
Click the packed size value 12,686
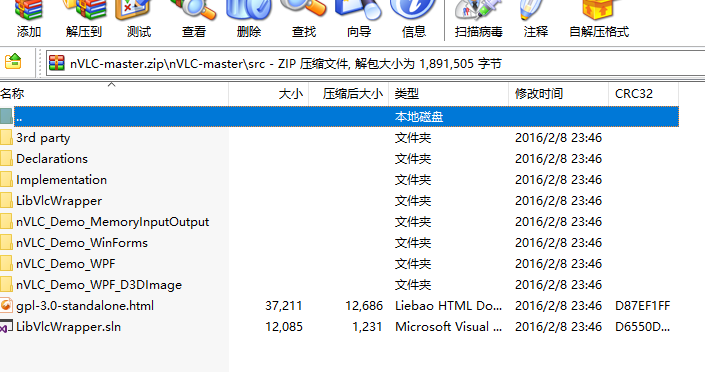pos(364,306)
